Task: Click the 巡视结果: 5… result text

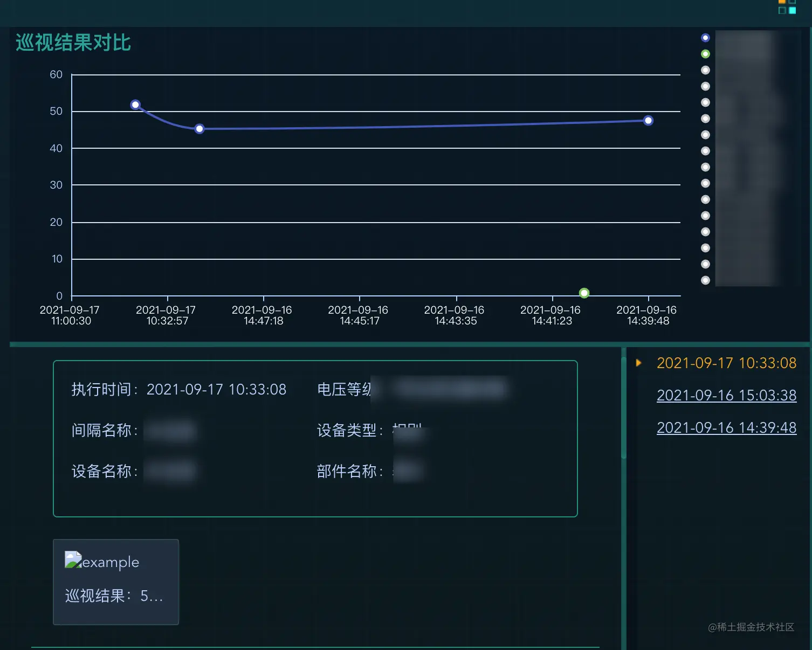Action: [x=114, y=596]
